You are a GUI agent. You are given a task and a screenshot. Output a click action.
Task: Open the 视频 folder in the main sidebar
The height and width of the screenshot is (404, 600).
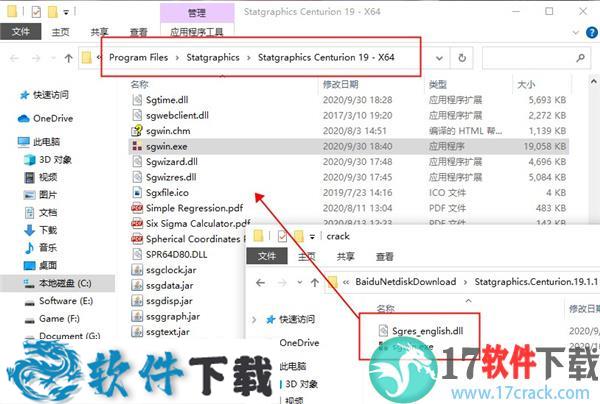click(x=48, y=177)
